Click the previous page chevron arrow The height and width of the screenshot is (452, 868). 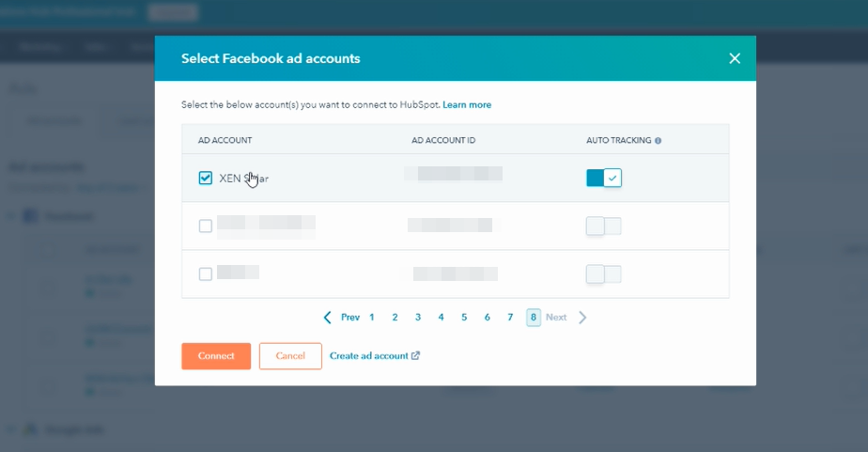(327, 318)
